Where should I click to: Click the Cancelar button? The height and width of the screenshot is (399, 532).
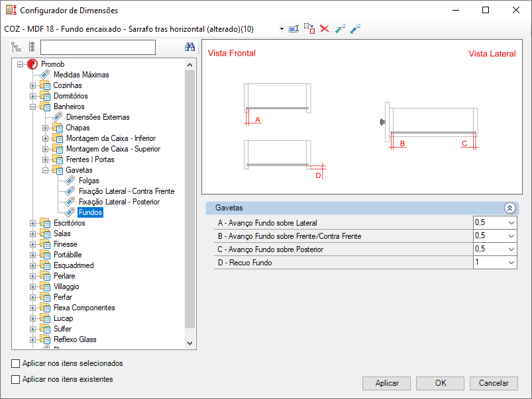pyautogui.click(x=494, y=383)
